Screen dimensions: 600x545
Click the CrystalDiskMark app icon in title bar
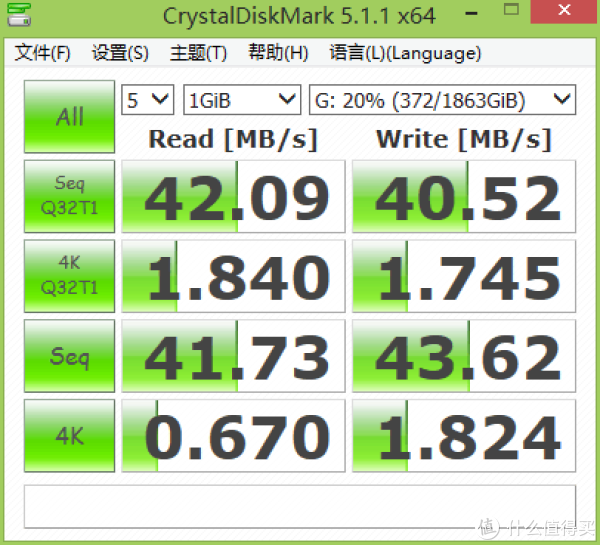(x=19, y=15)
